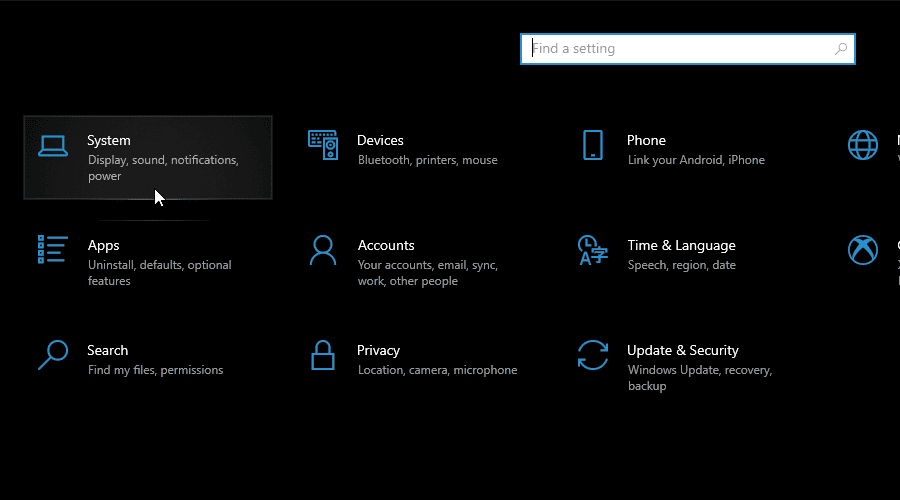Click 'Find my files, permissions' description
Image resolution: width=900 pixels, height=500 pixels.
pos(156,370)
